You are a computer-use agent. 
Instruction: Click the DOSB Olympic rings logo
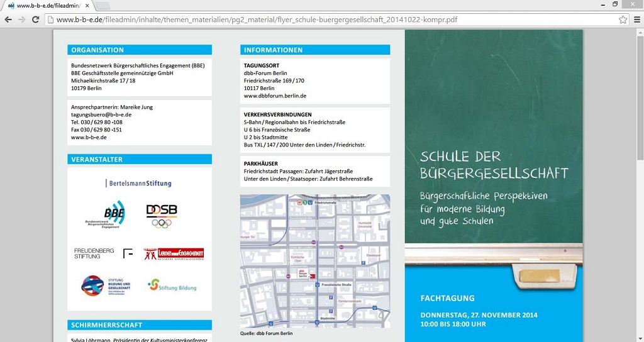coord(162,216)
